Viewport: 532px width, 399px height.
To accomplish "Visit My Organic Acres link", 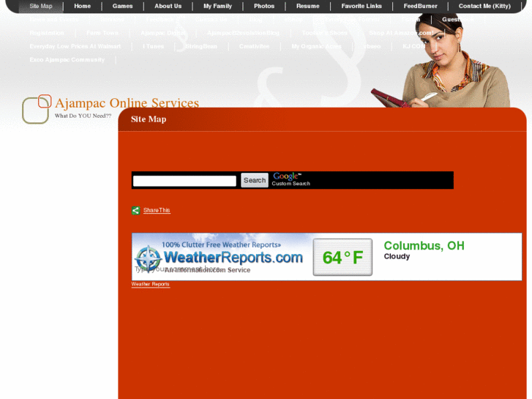I will pos(316,46).
